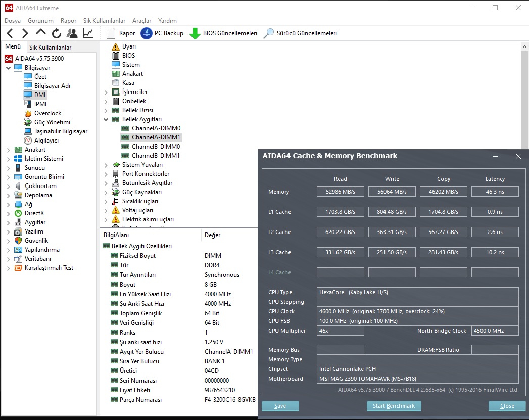Click the Kasa chassis icon
This screenshot has height=420, width=529.
click(116, 83)
